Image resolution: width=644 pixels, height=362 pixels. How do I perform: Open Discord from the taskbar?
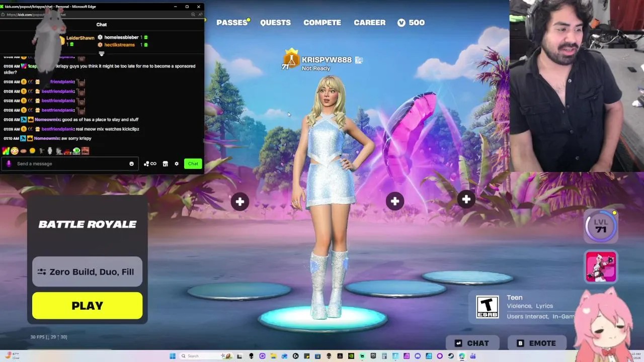point(418,356)
